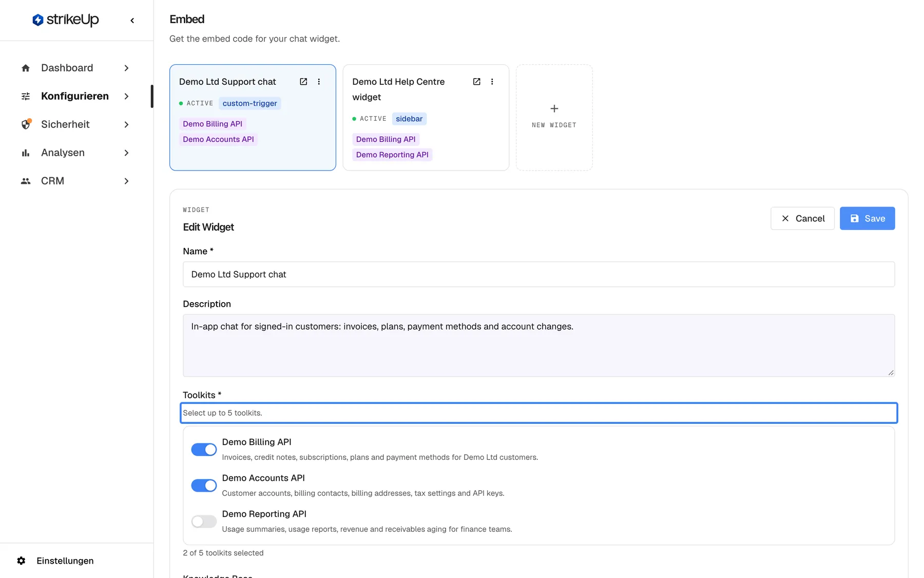Open more options for Support chat widget
The image size is (924, 578).
[x=319, y=82]
